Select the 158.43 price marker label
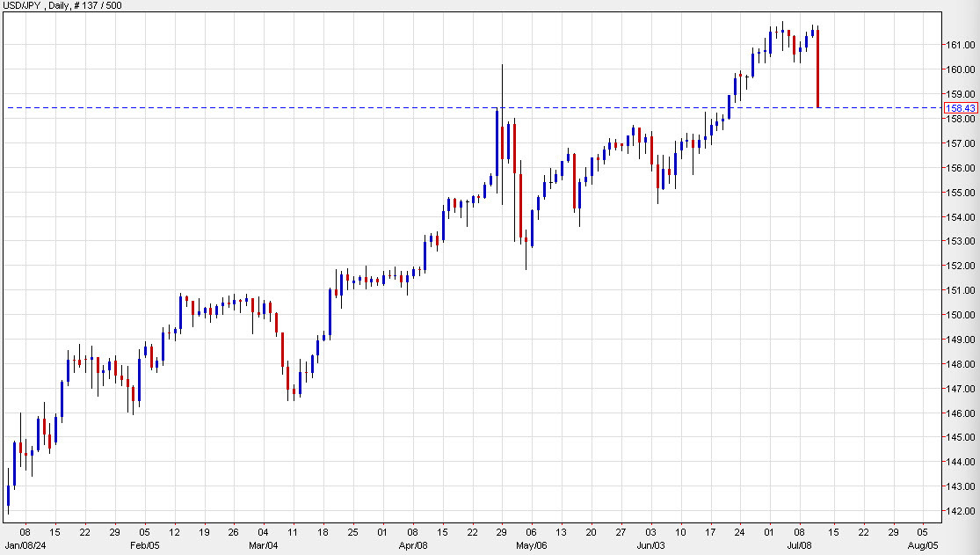This screenshot has height=555, width=980. click(960, 107)
